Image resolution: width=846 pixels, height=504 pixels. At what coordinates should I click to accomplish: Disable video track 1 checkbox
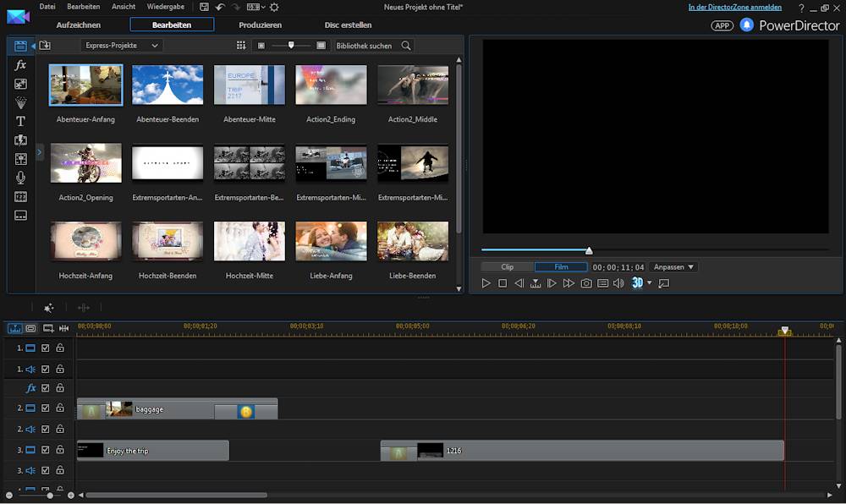pos(46,348)
